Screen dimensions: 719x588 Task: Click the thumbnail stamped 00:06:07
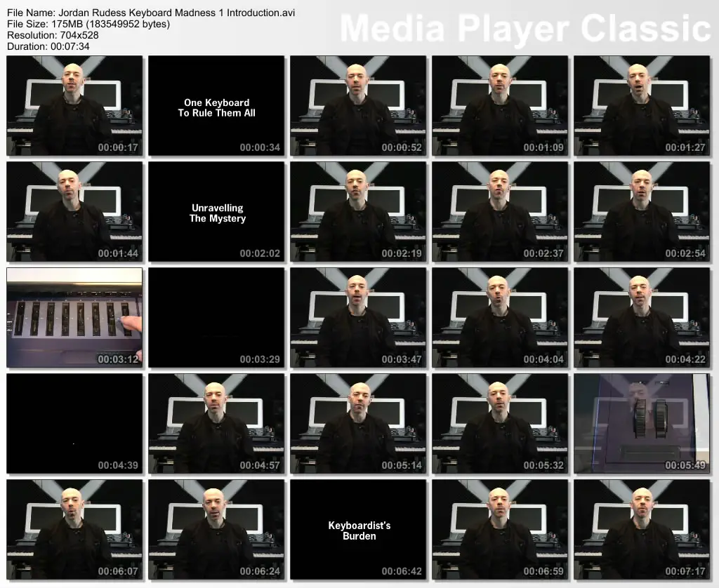pos(74,529)
